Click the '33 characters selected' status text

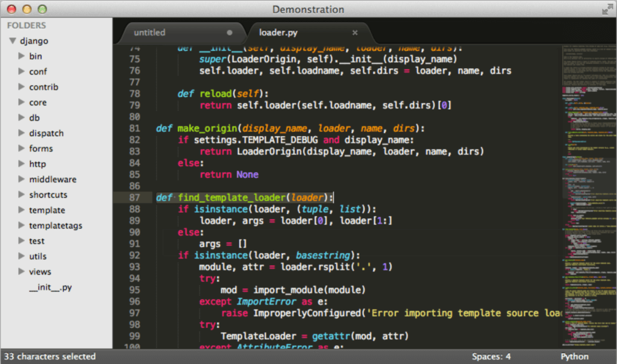pos(50,357)
